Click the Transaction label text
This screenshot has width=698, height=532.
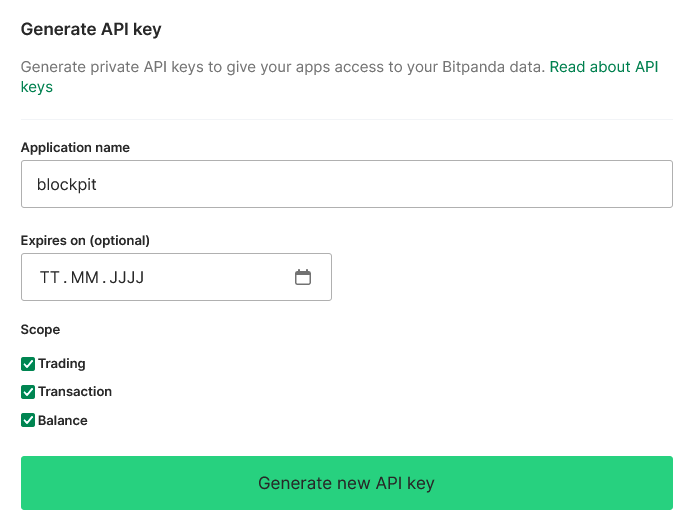75,392
